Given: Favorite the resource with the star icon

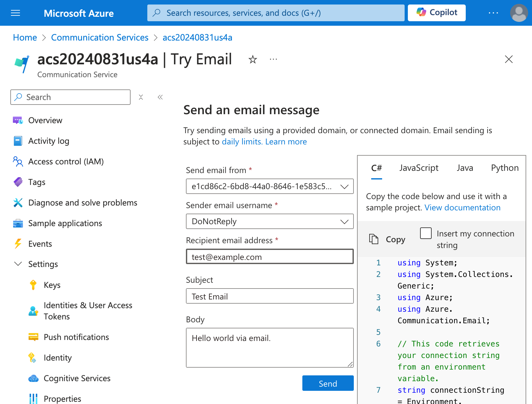Looking at the screenshot, I should tap(253, 60).
